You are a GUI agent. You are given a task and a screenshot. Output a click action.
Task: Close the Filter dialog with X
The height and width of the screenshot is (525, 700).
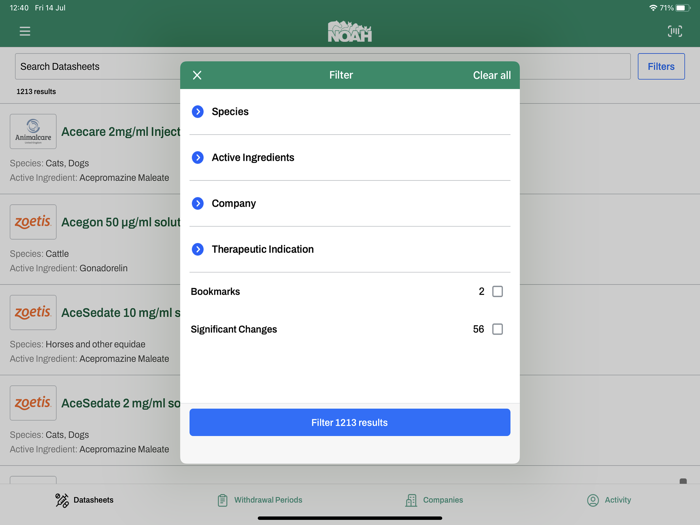pos(197,75)
